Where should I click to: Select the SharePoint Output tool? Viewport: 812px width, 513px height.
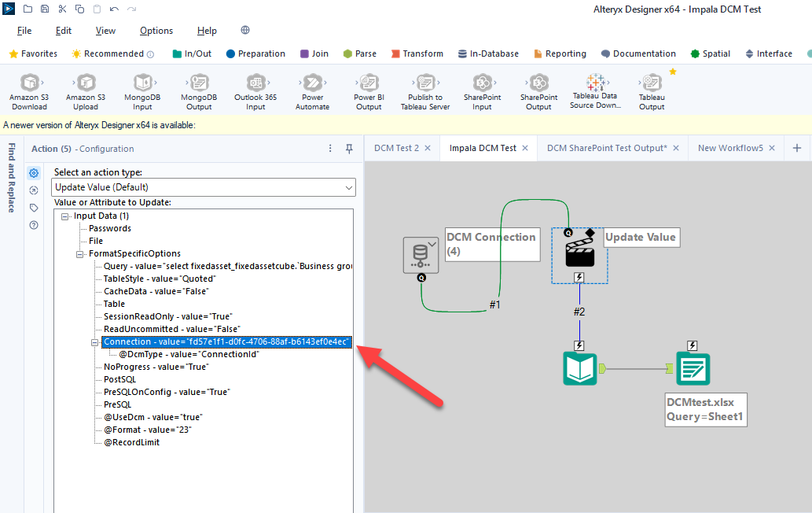[538, 84]
